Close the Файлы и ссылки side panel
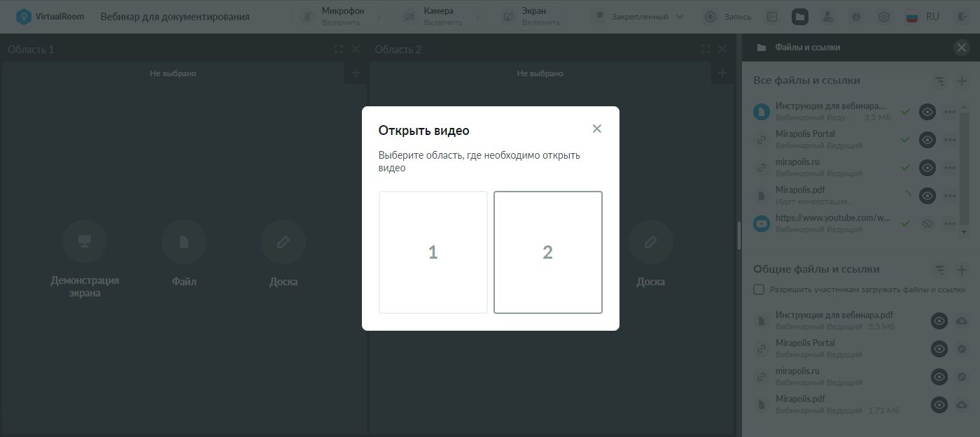The width and height of the screenshot is (980, 437). [x=962, y=48]
